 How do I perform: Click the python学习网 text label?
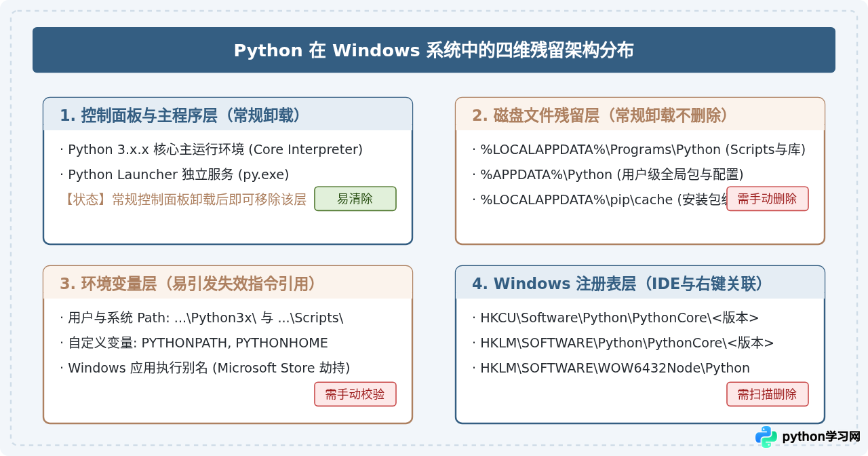(x=821, y=436)
